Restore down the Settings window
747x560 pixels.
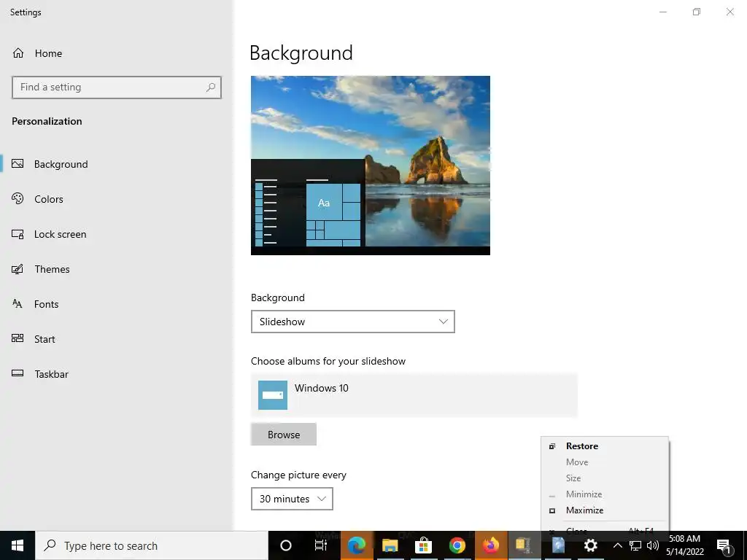697,12
